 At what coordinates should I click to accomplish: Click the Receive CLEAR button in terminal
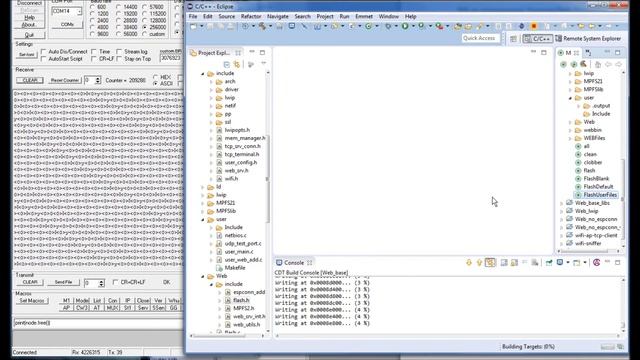30,80
